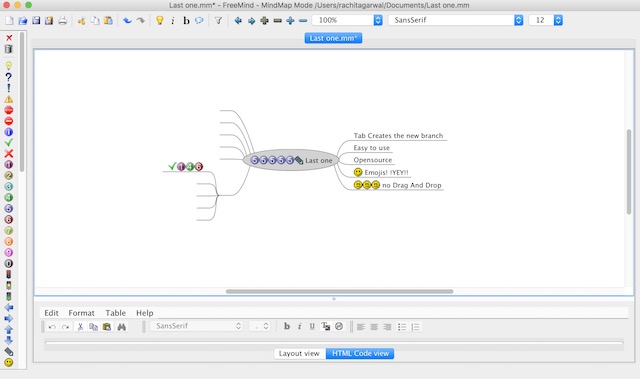Add the green check mark icon from sidebar

pyautogui.click(x=9, y=143)
